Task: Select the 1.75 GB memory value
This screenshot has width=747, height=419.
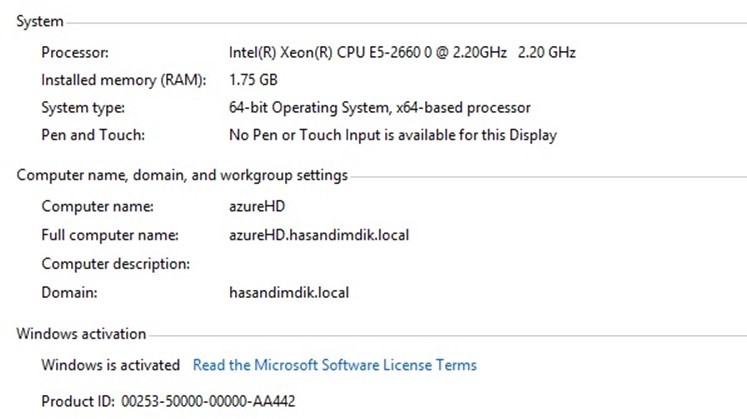Action: 253,80
